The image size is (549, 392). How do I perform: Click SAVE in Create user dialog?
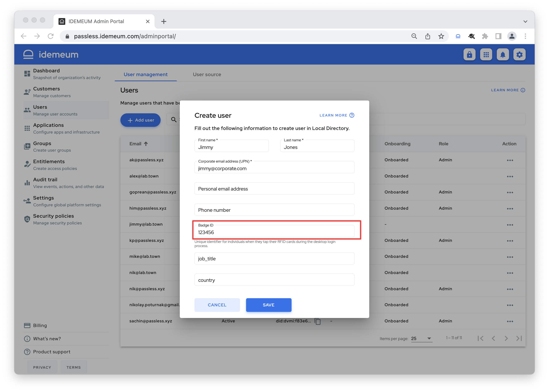point(268,305)
